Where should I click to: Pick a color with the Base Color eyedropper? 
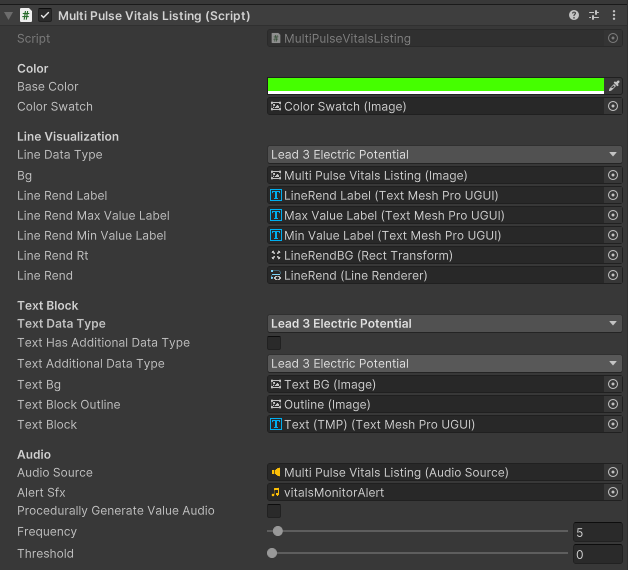[614, 87]
